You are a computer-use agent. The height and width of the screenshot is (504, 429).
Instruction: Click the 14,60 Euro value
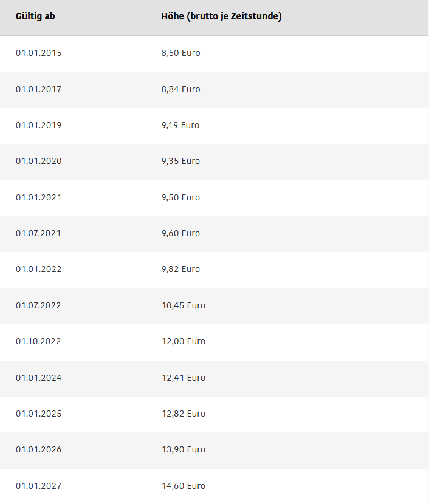point(184,486)
